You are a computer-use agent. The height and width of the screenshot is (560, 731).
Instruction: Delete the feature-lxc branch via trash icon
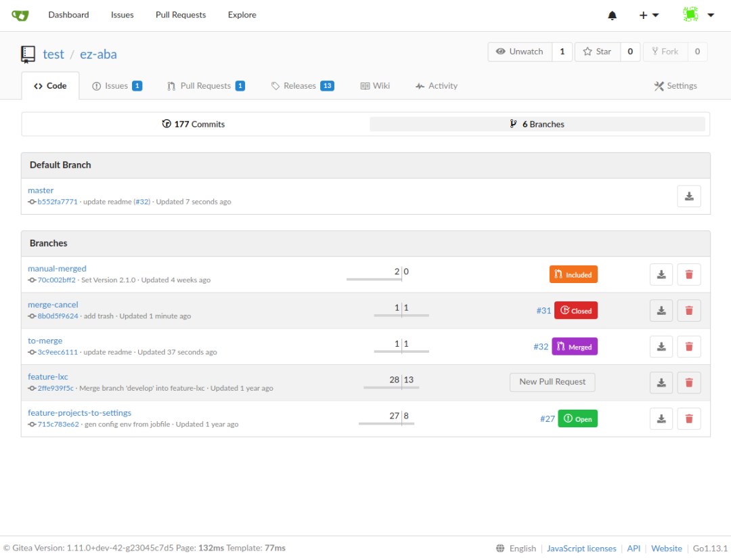[689, 382]
